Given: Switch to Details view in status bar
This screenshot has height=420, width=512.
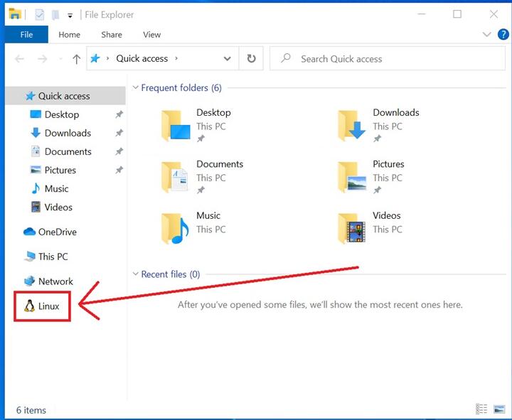Looking at the screenshot, I should 481,409.
